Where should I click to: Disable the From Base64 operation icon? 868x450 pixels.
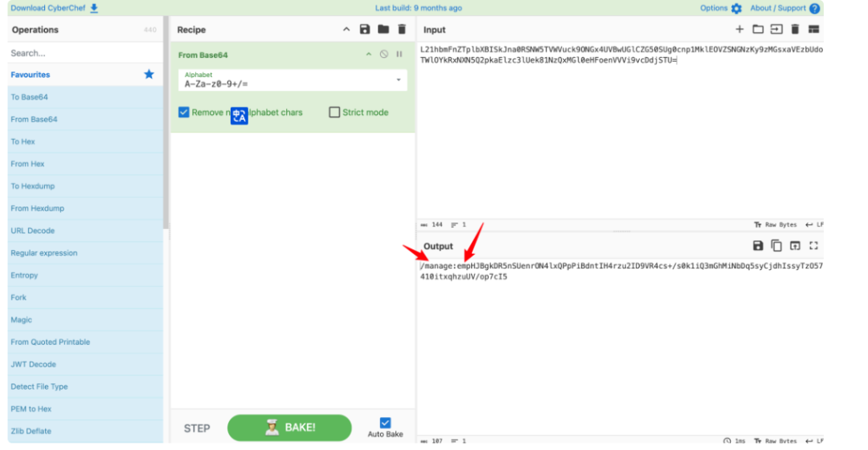(x=383, y=55)
